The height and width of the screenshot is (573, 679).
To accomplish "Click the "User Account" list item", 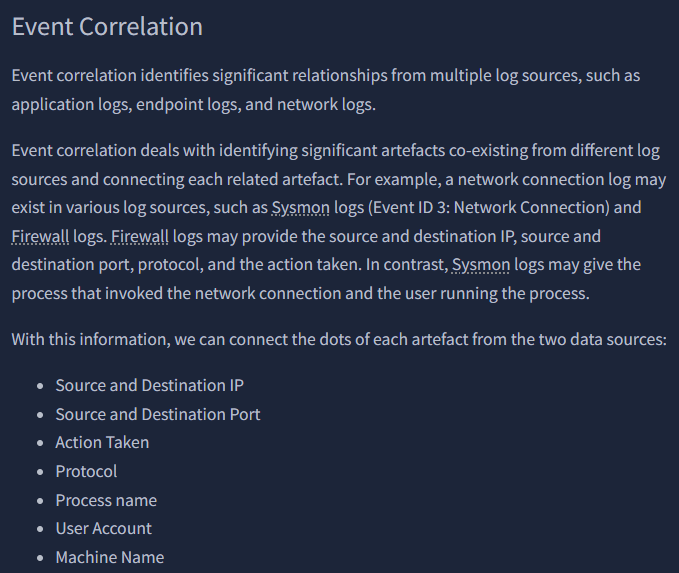I will click(104, 528).
